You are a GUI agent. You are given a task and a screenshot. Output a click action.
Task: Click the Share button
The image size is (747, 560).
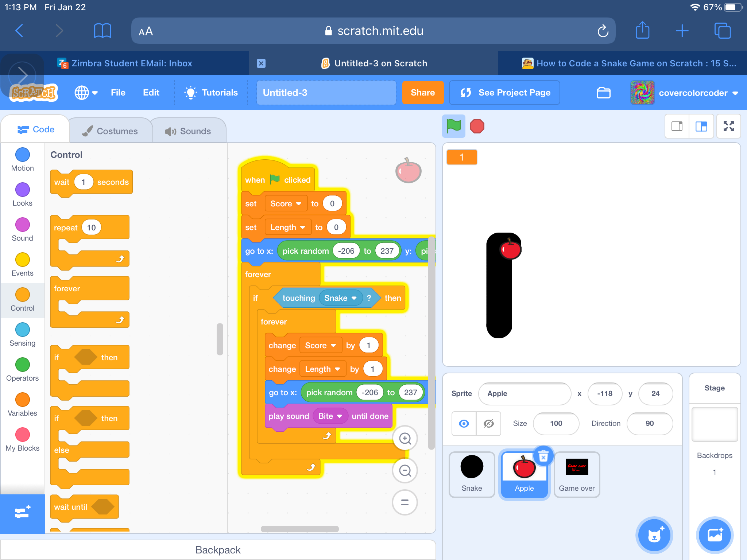pos(423,93)
